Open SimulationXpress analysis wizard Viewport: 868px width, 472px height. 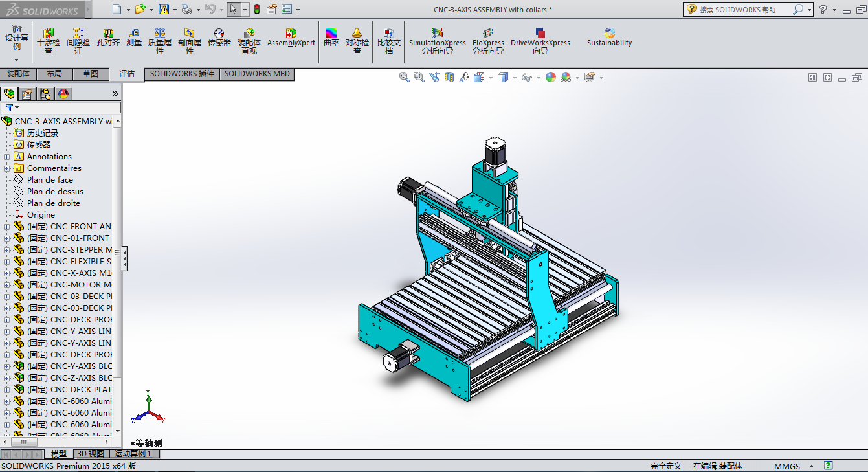click(x=438, y=33)
